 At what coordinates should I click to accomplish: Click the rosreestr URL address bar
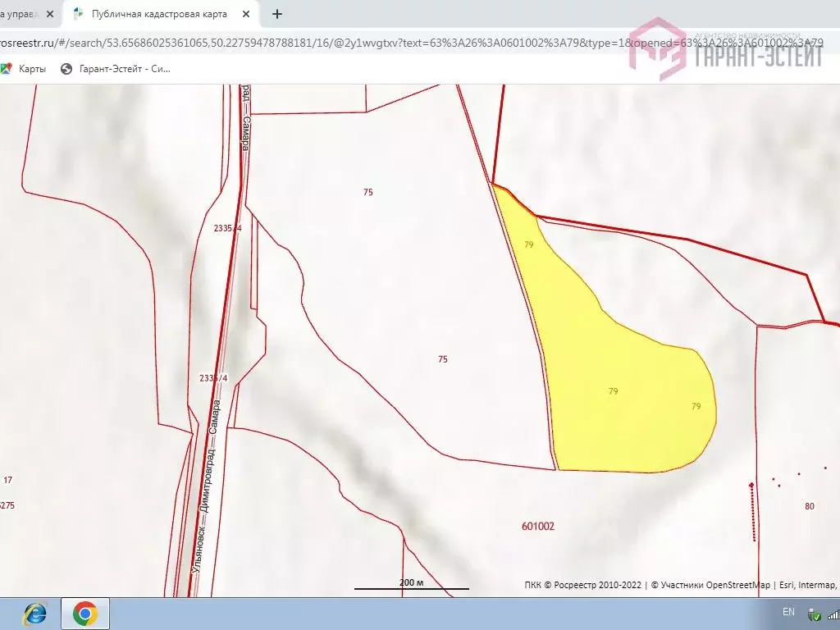coord(412,43)
